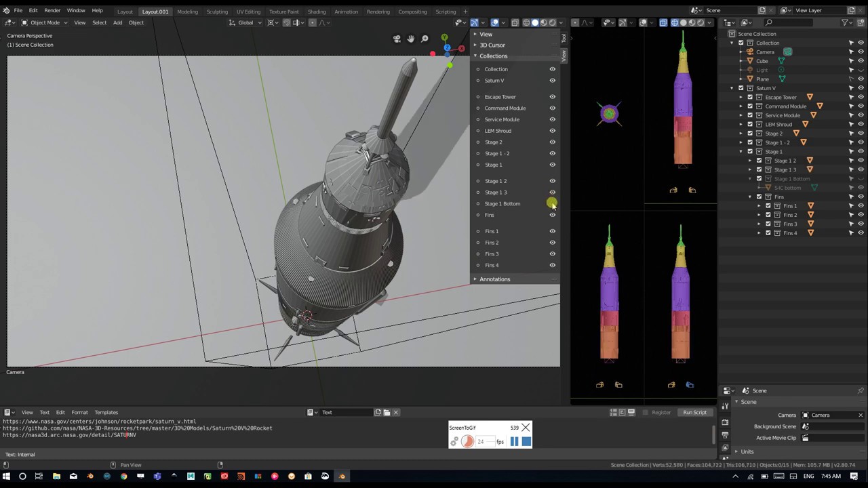The width and height of the screenshot is (868, 488).
Task: Click the ScreenToGif pause button
Action: click(514, 441)
